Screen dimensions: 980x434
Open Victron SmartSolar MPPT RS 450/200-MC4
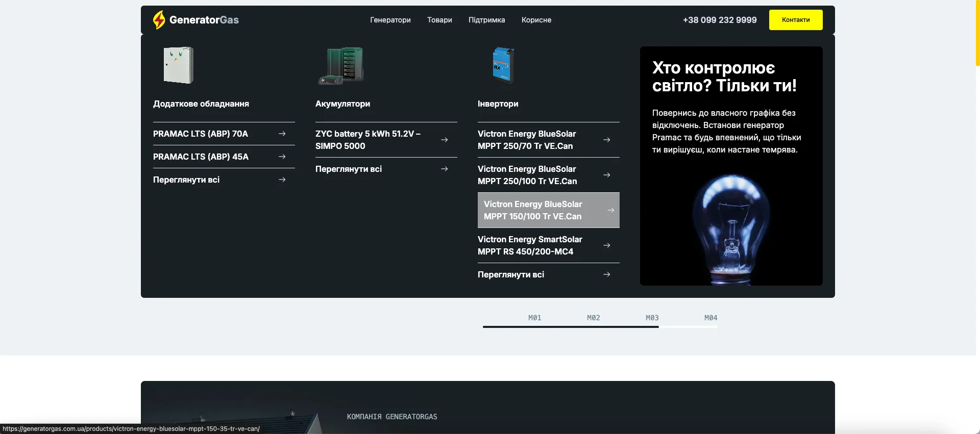click(530, 245)
